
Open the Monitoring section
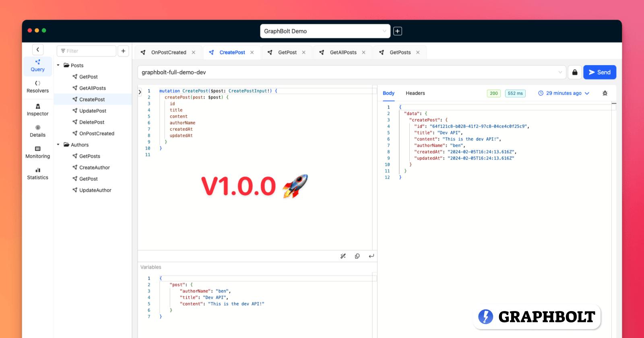[x=37, y=153]
